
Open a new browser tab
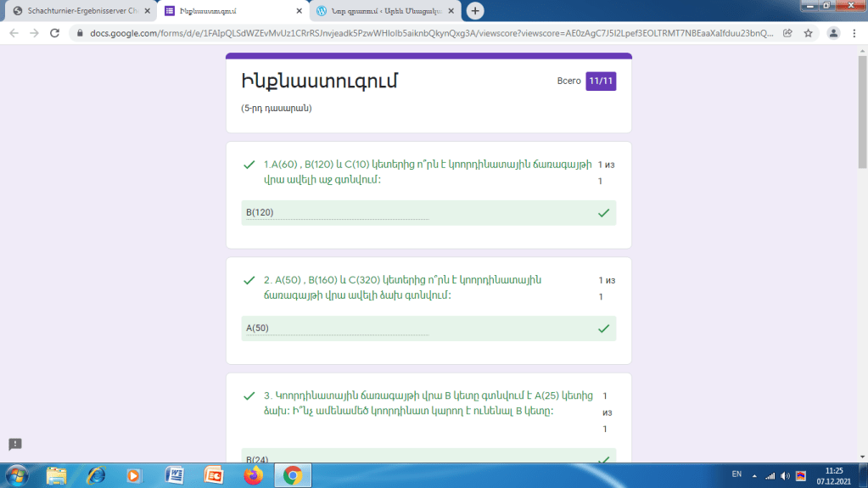pyautogui.click(x=475, y=11)
